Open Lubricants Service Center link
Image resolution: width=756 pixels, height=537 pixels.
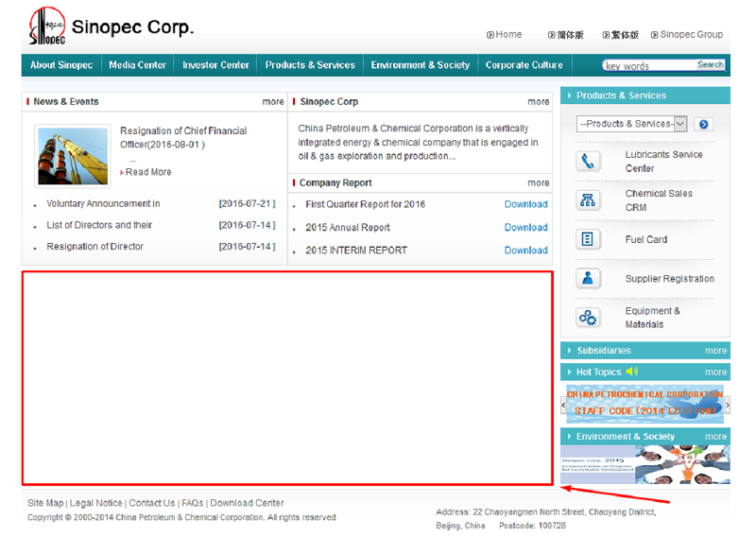click(663, 162)
